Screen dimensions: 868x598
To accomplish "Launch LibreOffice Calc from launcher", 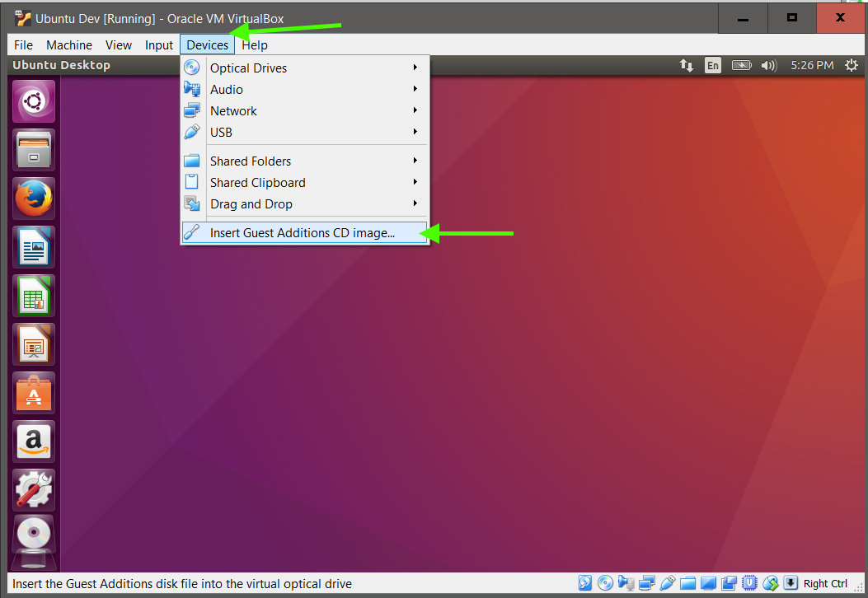I will point(34,296).
